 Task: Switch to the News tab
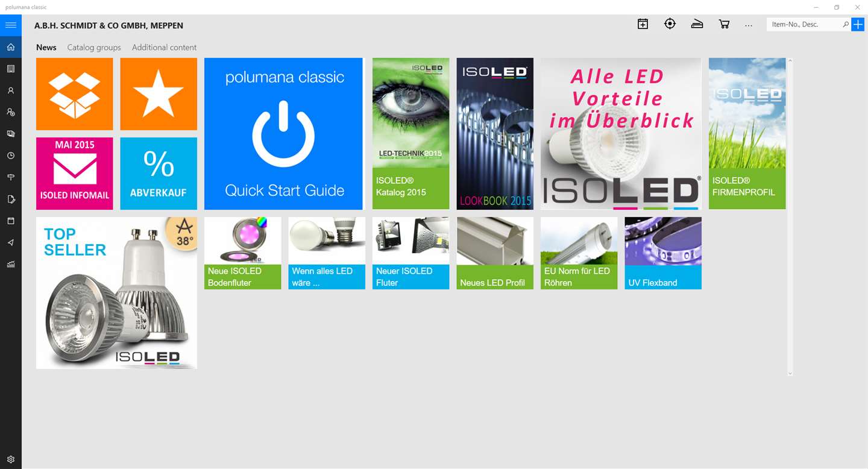tap(46, 47)
